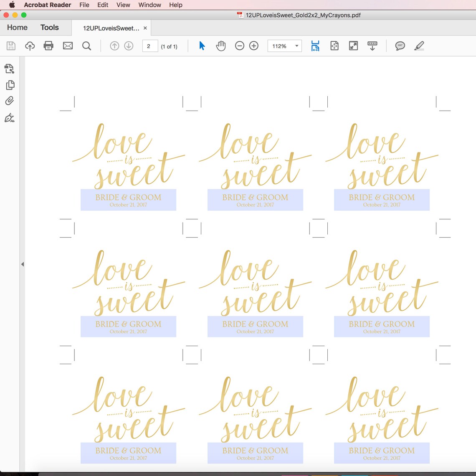Collapse the left sidebar panel
Viewport: 476px width, 476px height.
coord(23,264)
